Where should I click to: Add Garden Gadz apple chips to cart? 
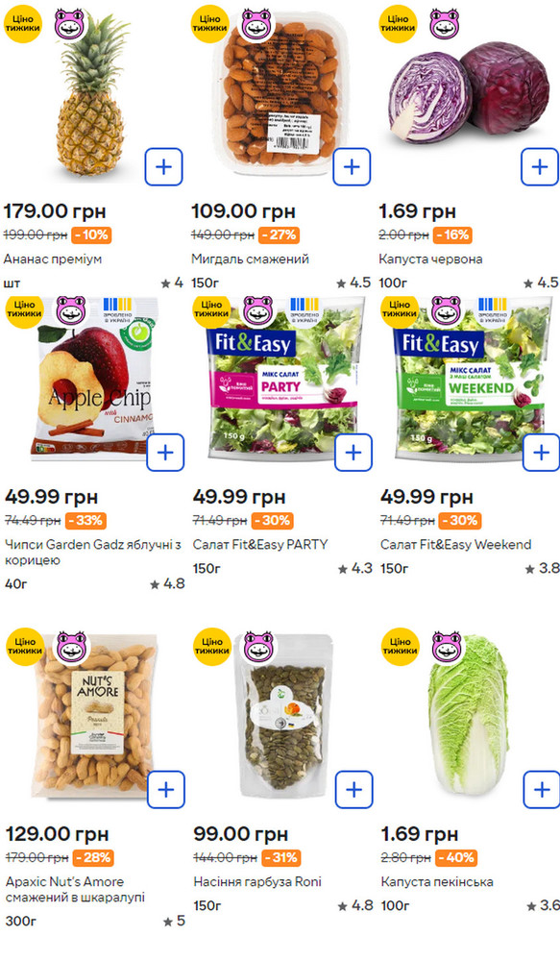(165, 453)
